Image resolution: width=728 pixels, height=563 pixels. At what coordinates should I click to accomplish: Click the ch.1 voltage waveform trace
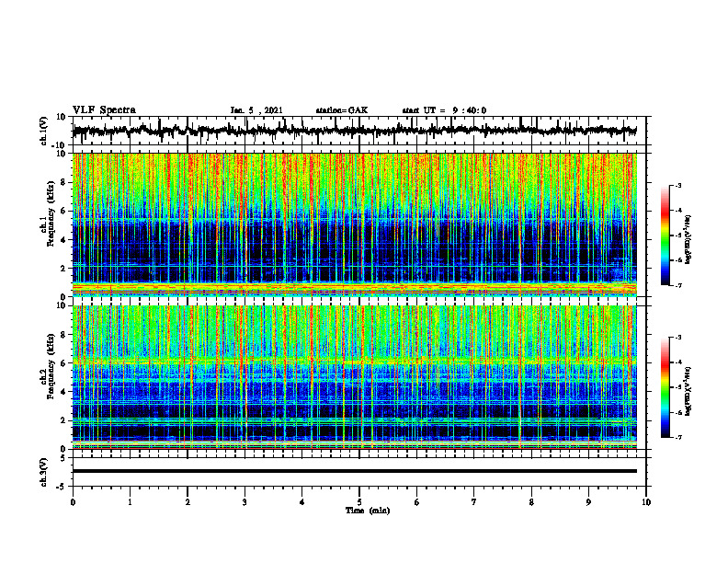click(354, 131)
